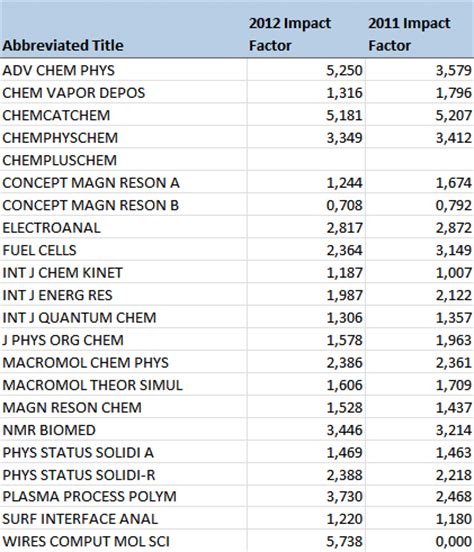Click the 3,149 value for FUEL CELLS

coord(454,251)
